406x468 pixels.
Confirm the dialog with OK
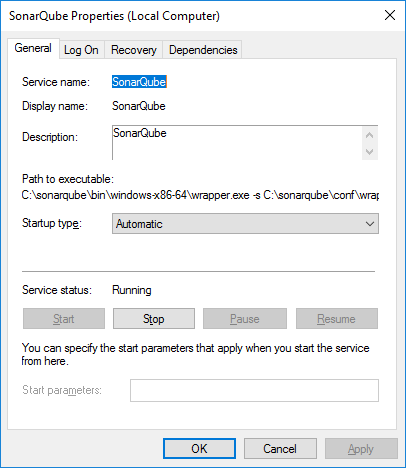[x=199, y=449]
